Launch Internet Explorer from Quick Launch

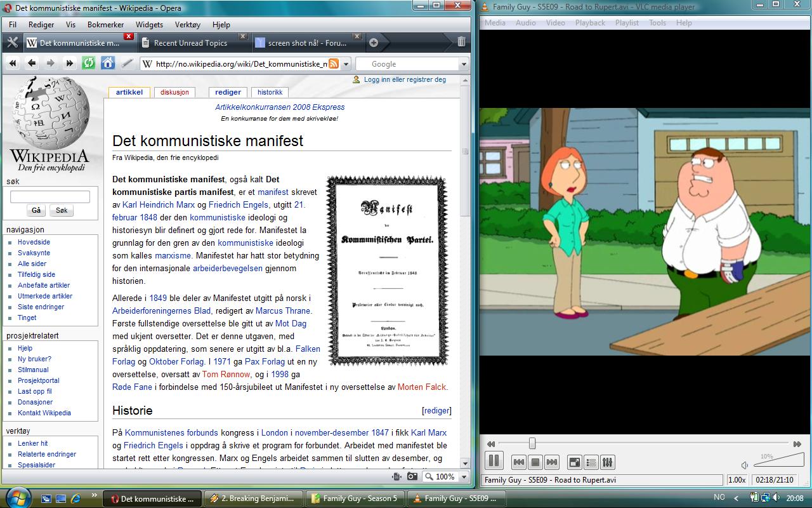(x=75, y=498)
